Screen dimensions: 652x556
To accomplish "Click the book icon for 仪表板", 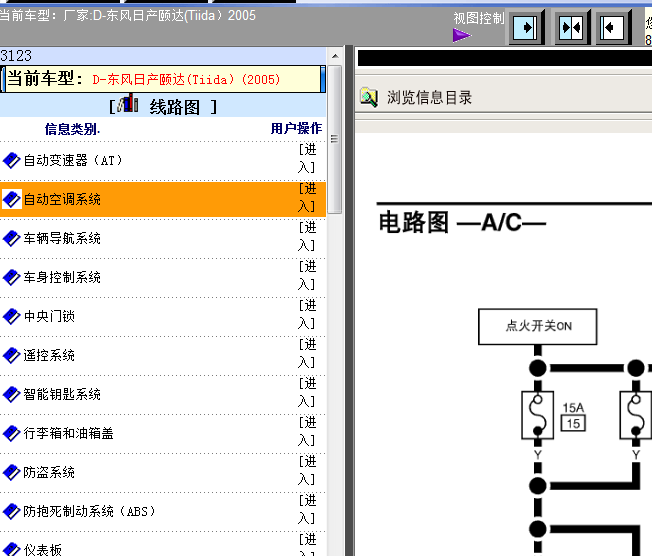I will click(12, 549).
